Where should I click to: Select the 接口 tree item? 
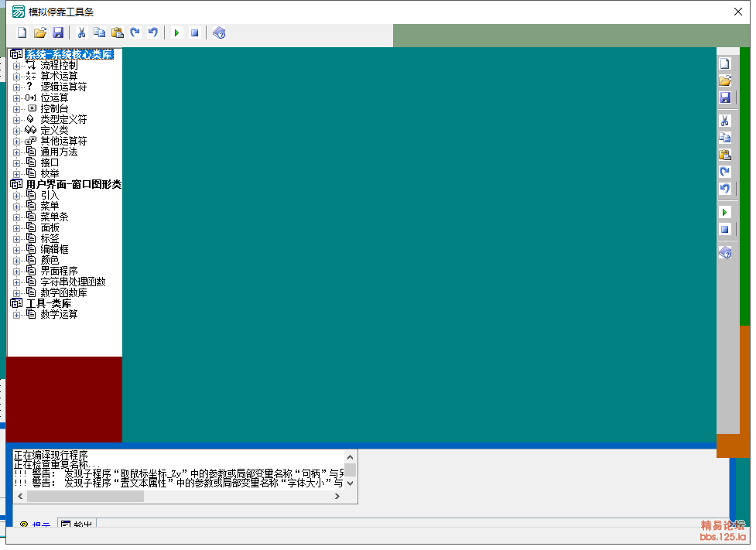coord(50,162)
